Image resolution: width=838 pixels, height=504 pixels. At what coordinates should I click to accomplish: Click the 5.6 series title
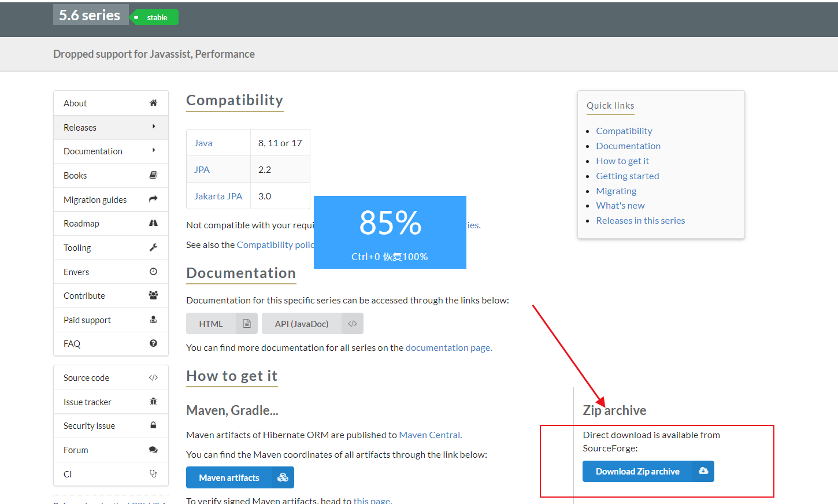point(90,15)
